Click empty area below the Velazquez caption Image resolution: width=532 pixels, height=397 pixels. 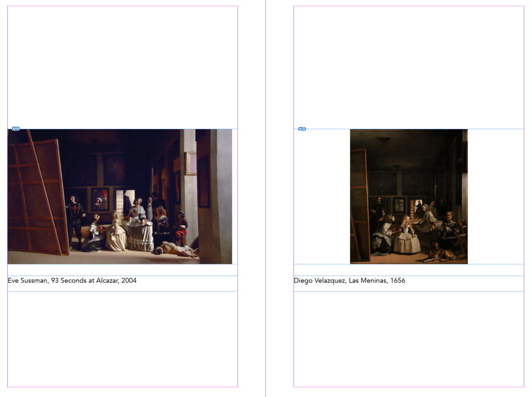408,337
